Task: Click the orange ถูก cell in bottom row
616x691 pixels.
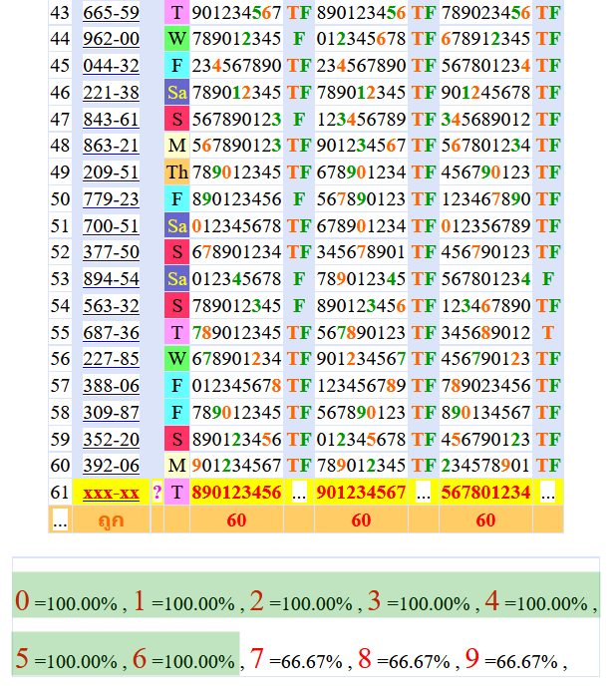Action: [111, 519]
